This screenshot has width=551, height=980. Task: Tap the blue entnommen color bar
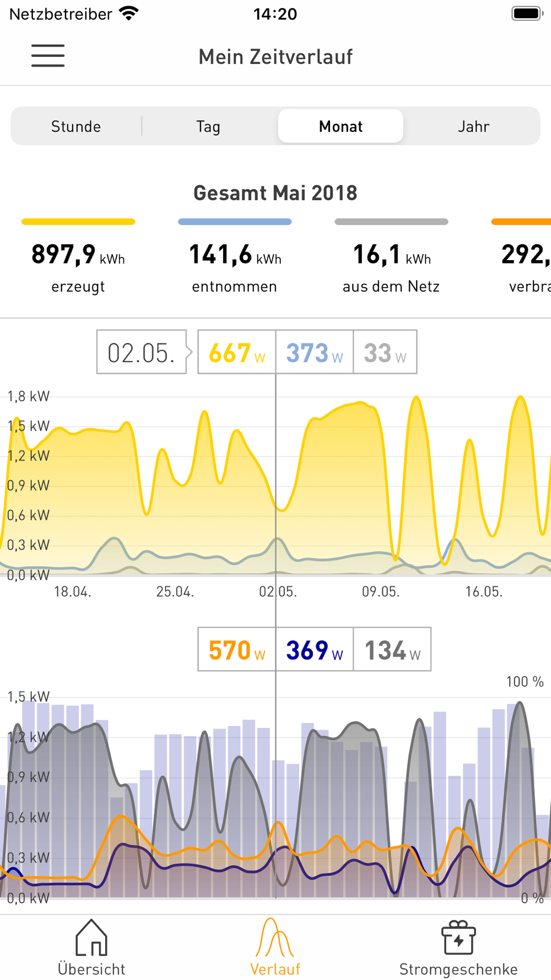click(235, 222)
